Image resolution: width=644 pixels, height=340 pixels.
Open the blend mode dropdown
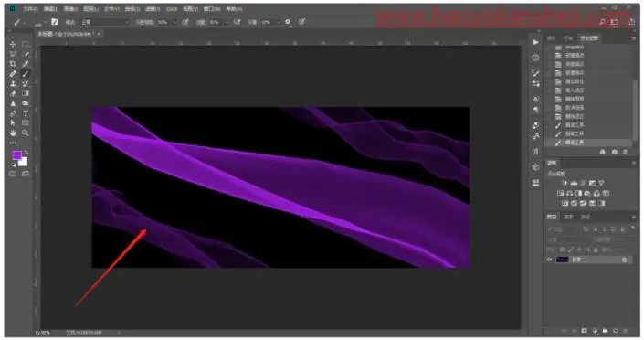105,22
